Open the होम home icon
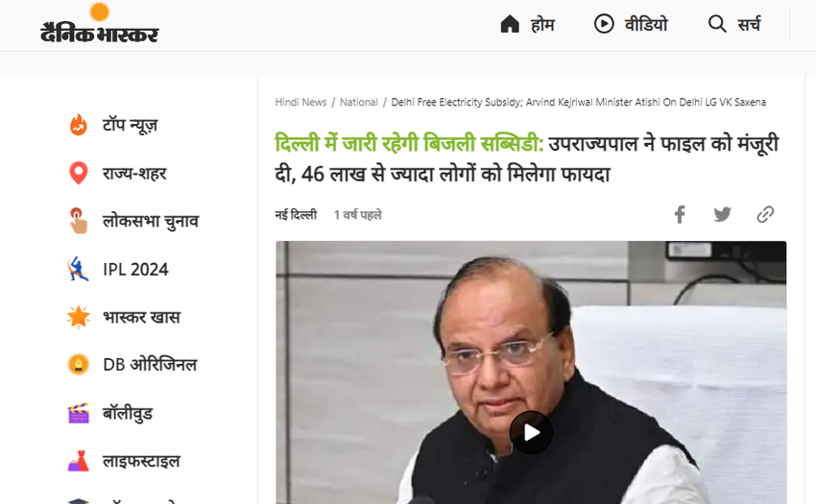Screen dimensions: 816x504 510,24
